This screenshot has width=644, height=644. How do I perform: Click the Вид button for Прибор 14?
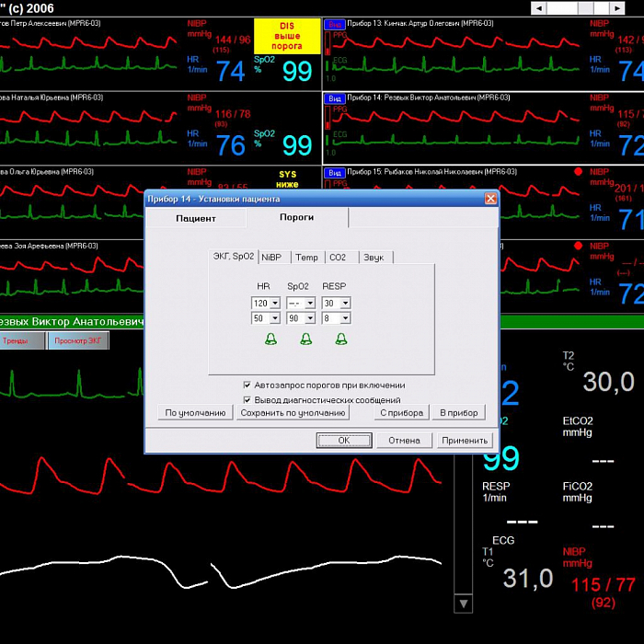coord(335,98)
